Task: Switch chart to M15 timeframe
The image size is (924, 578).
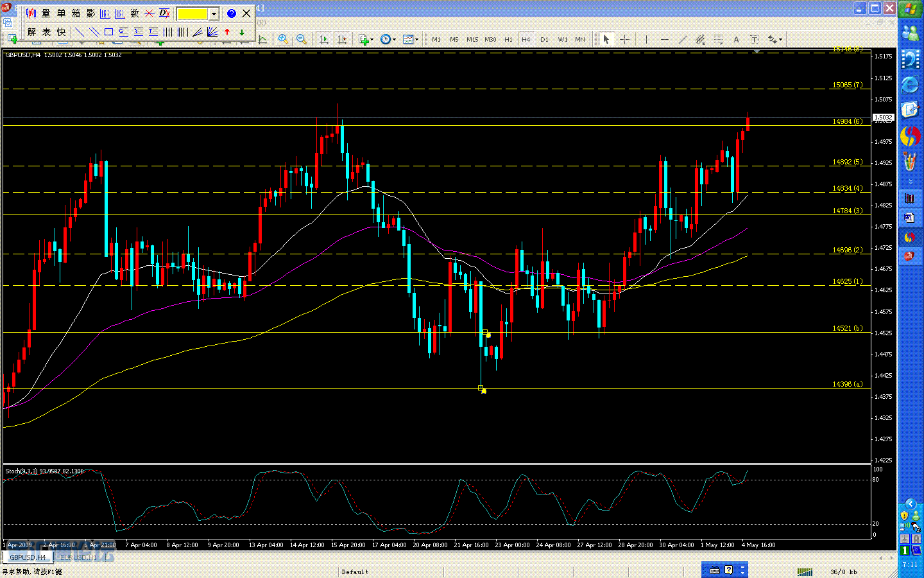Action: (x=472, y=39)
